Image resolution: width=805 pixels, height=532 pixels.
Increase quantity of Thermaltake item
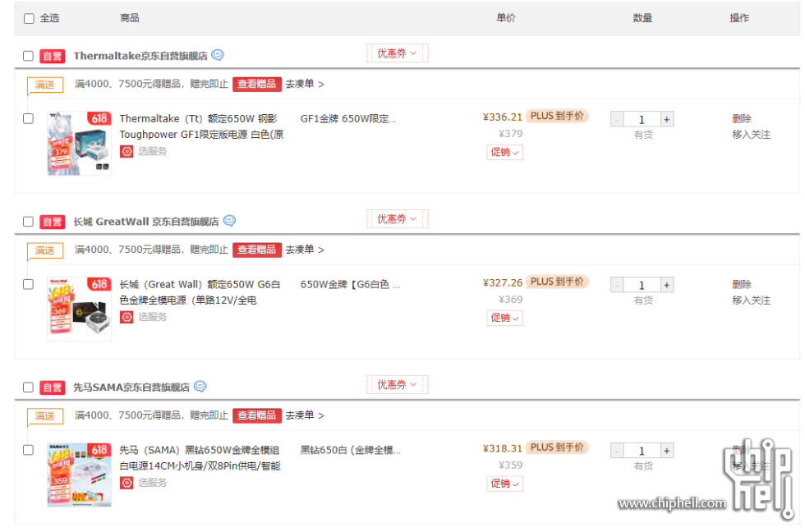(x=667, y=120)
